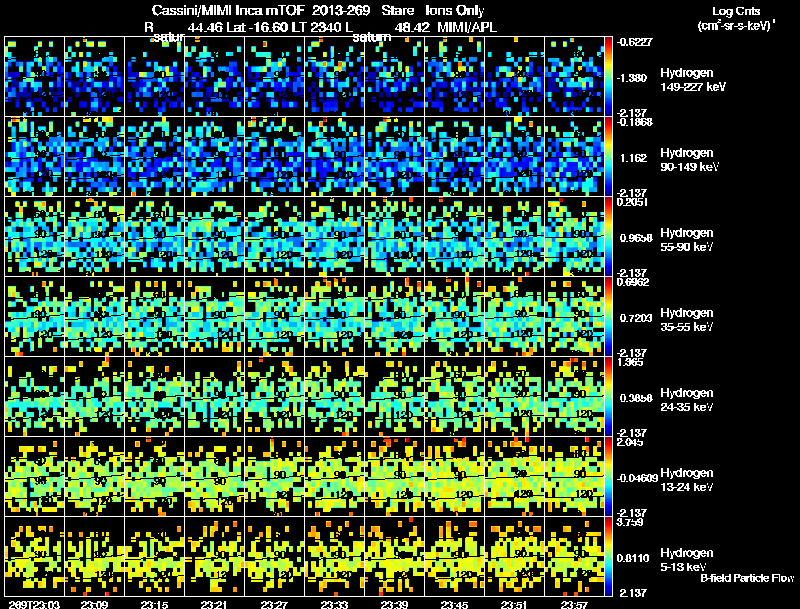Click the Hydrogen 149-227 keV image at 23:03
Image resolution: width=800 pixels, height=609 pixels.
tap(35, 77)
